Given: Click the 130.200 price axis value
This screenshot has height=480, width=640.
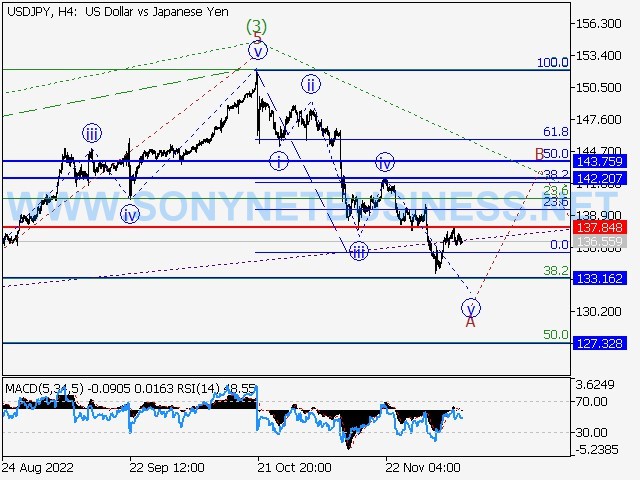Looking at the screenshot, I should pos(598,311).
